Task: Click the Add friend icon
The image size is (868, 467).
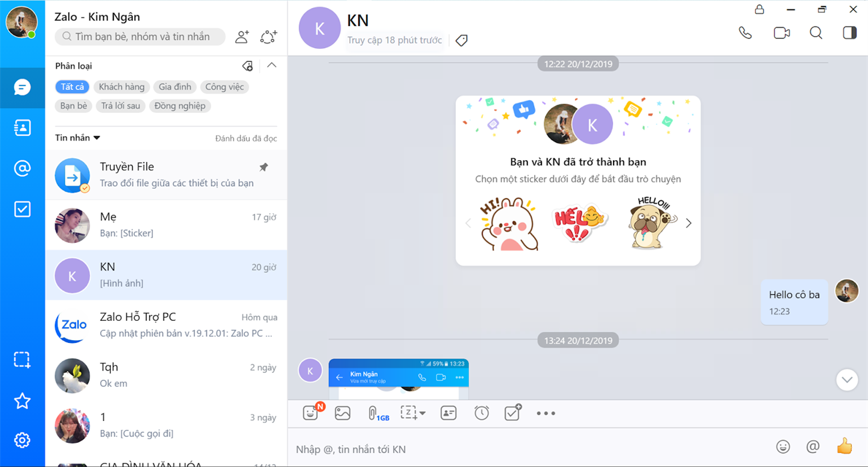Action: tap(242, 37)
